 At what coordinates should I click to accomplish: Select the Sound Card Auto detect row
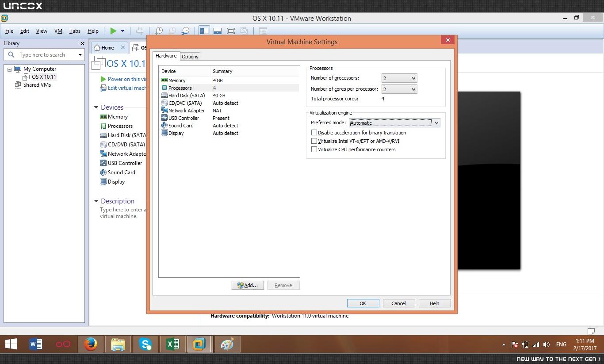[229, 126]
